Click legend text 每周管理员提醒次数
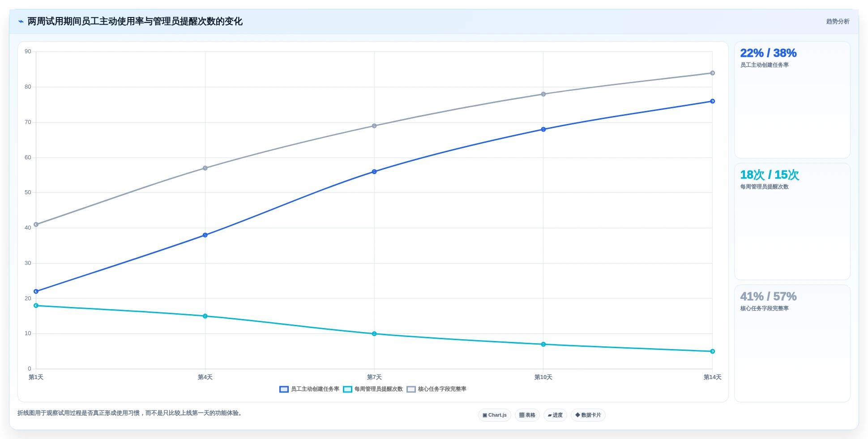 pos(379,389)
